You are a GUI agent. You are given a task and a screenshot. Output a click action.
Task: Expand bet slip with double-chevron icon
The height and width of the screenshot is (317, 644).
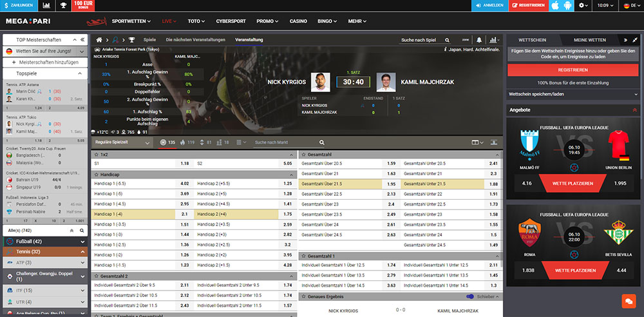pyautogui.click(x=625, y=40)
